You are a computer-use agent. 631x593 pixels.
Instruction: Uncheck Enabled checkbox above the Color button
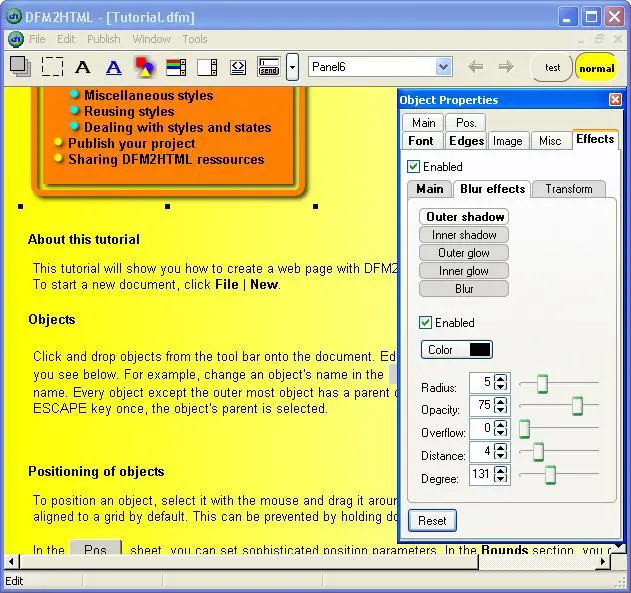coord(426,323)
